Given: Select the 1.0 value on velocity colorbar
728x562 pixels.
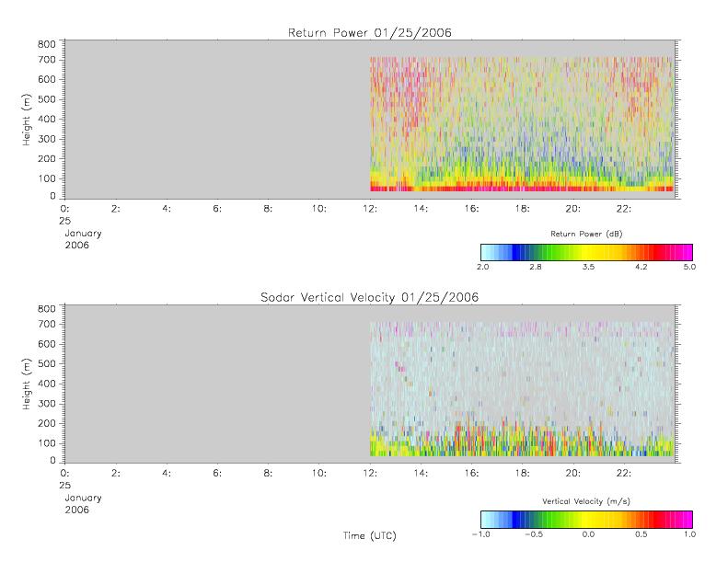Looking at the screenshot, I should (689, 534).
